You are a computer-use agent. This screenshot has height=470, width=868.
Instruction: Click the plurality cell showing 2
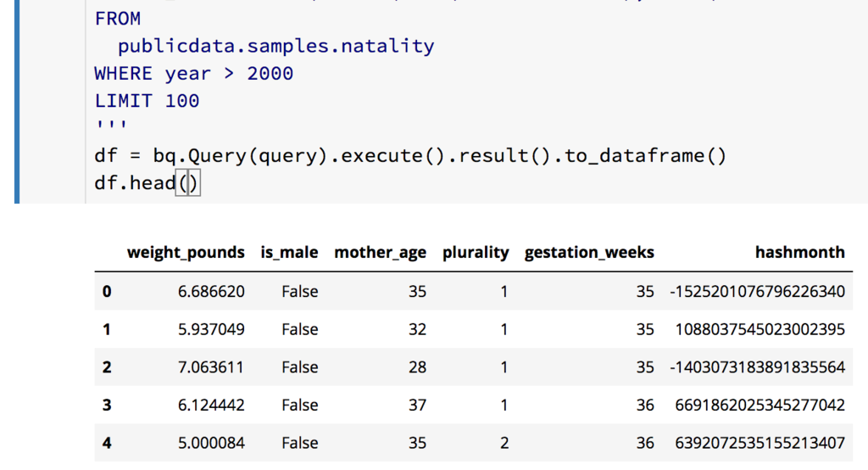[504, 443]
